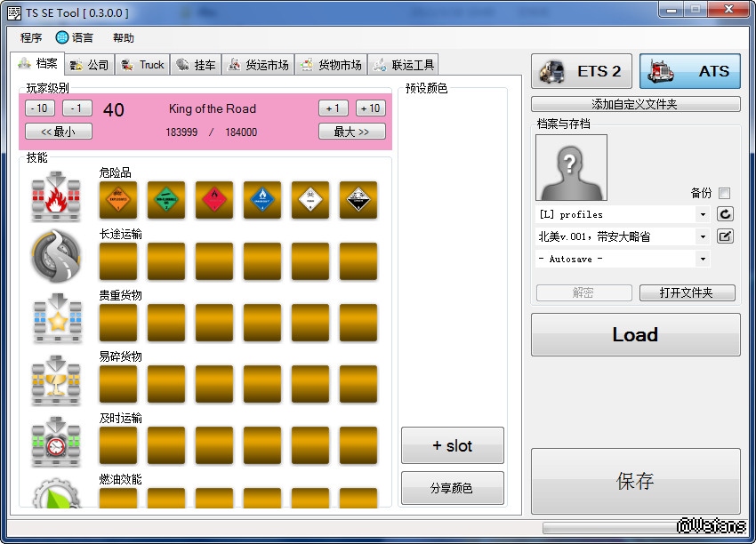Switch game to ETS 2
Viewport: 756px width, 544px height.
tap(582, 71)
